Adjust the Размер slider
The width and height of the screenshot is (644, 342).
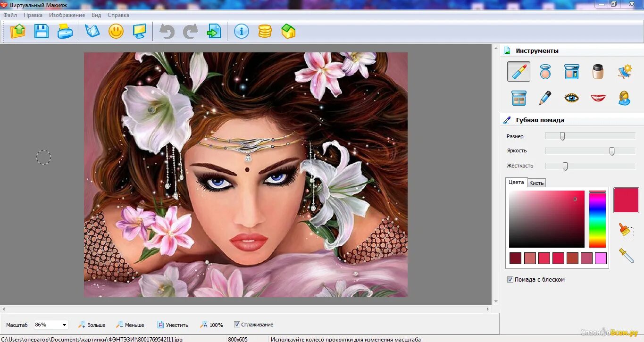pyautogui.click(x=590, y=136)
